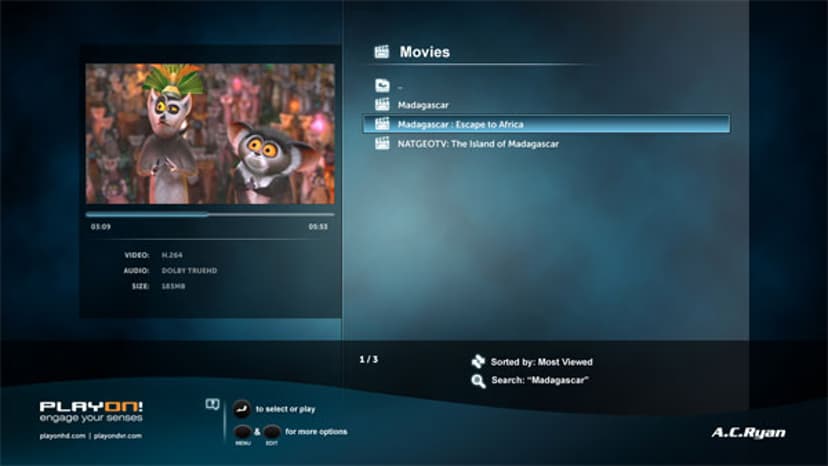Click the PlayOn! logo
Viewport: 828px width, 466px height.
[x=91, y=406]
